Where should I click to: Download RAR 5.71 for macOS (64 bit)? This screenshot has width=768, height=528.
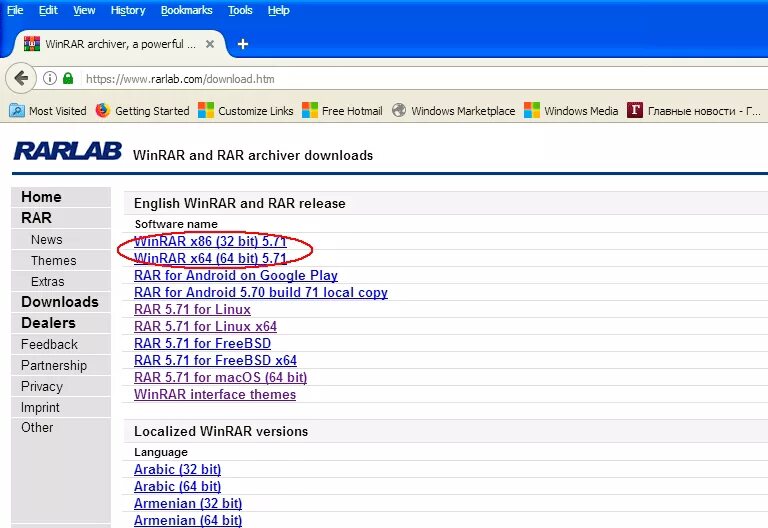[x=220, y=378]
